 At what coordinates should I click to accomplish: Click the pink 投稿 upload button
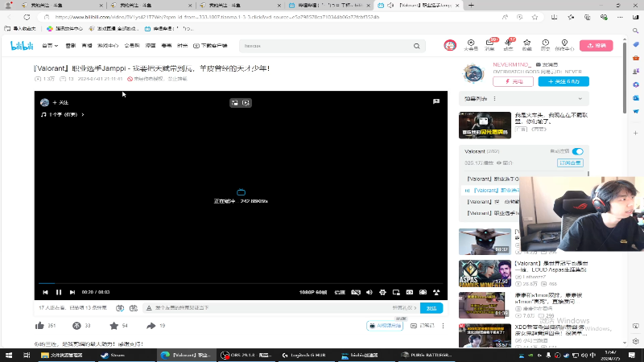coord(597,46)
